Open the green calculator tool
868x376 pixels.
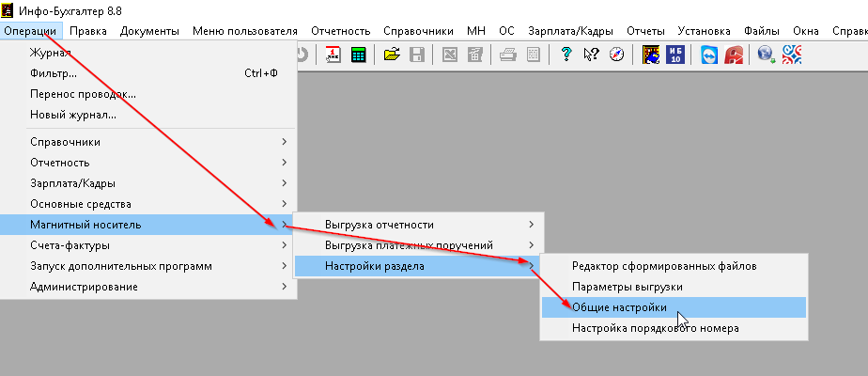359,55
